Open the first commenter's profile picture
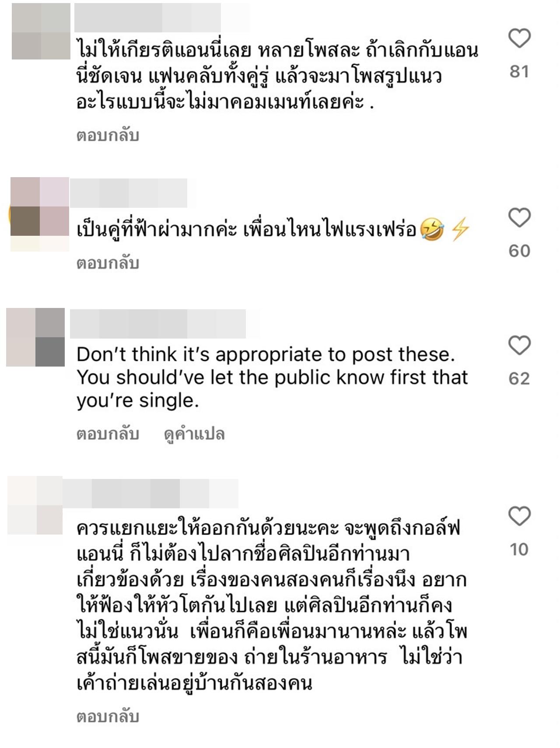The width and height of the screenshot is (560, 748). coord(41,31)
